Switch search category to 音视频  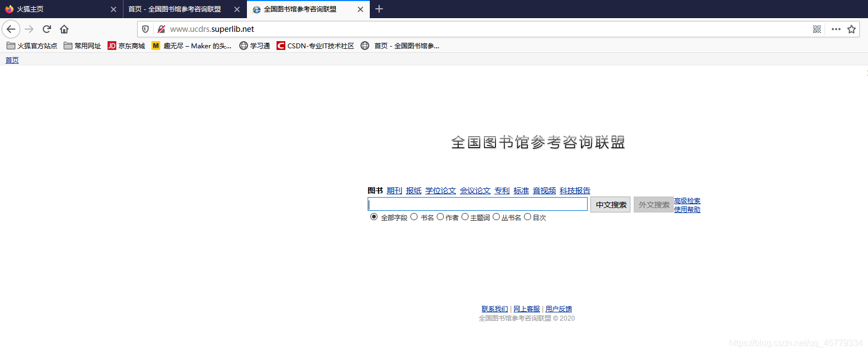[544, 190]
